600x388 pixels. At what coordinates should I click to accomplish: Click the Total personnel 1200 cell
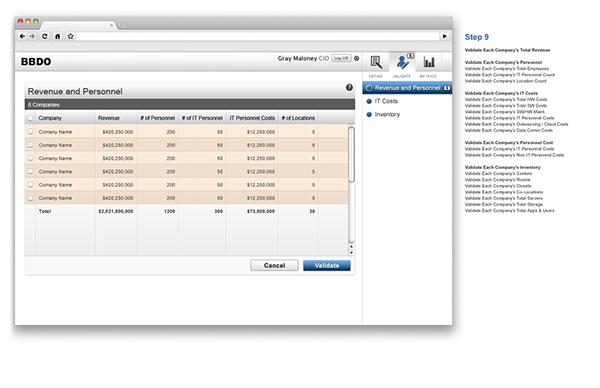169,211
